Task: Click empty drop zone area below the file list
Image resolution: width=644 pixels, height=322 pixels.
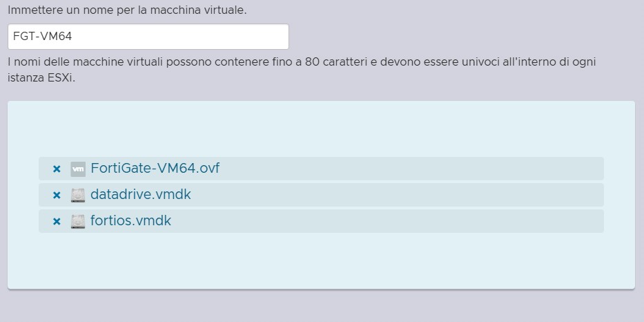Action: [321, 261]
